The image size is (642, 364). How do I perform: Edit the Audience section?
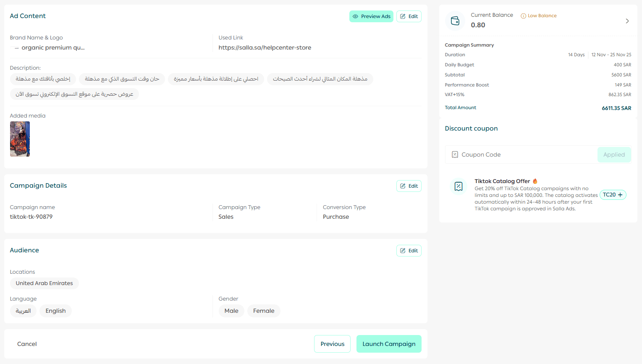(x=409, y=251)
